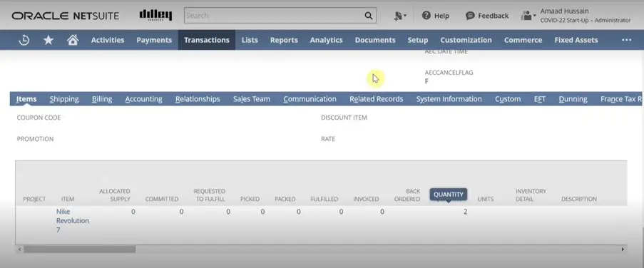Click the scrollbar right arrow
Image resolution: width=644 pixels, height=268 pixels.
(623, 249)
